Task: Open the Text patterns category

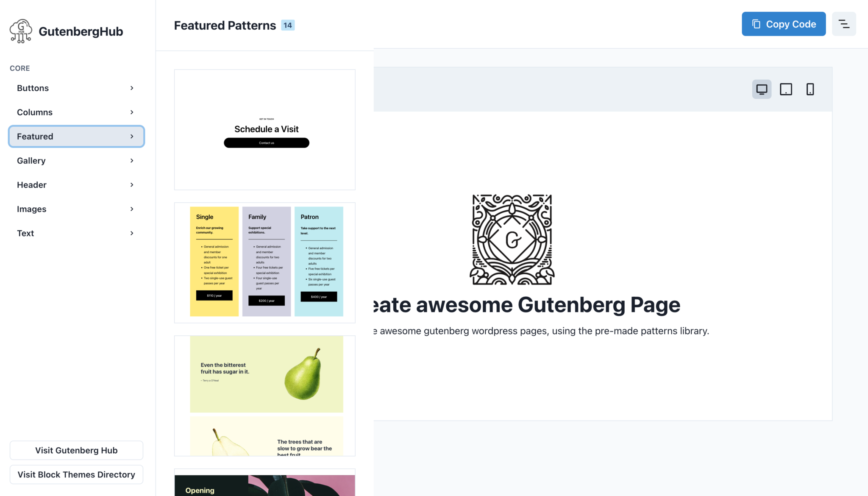Action: click(x=76, y=233)
